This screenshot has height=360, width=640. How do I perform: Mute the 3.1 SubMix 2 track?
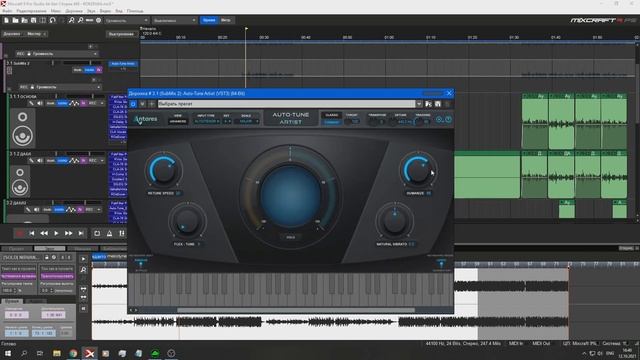click(x=78, y=70)
